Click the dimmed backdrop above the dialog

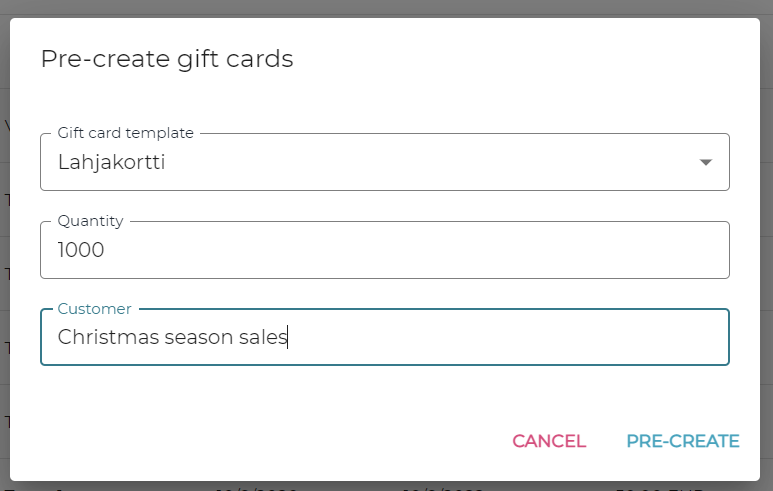pyautogui.click(x=386, y=8)
